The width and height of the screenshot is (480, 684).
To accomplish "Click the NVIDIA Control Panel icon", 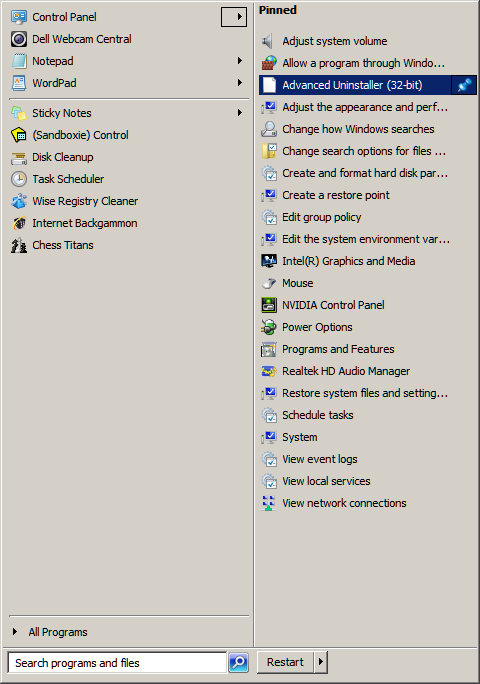I will (269, 305).
